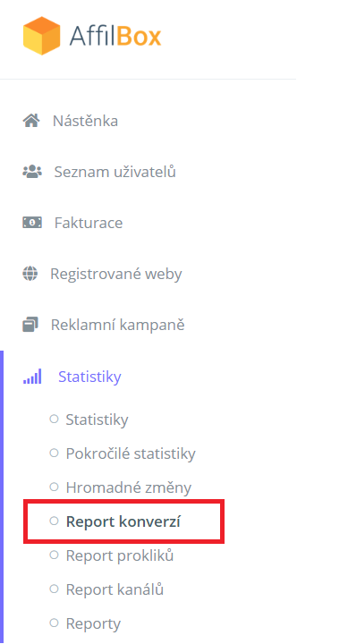
Task: Open the Report kanálů submenu item
Action: [x=115, y=589]
